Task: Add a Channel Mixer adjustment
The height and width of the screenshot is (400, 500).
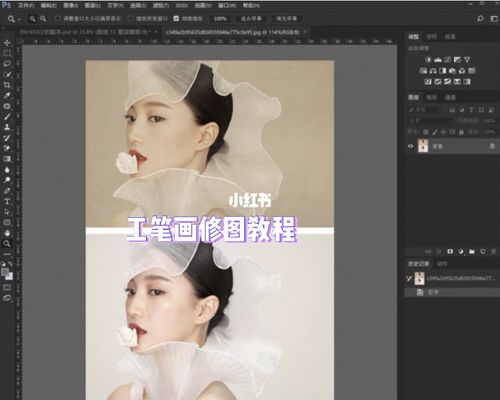Action: pyautogui.click(x=462, y=71)
